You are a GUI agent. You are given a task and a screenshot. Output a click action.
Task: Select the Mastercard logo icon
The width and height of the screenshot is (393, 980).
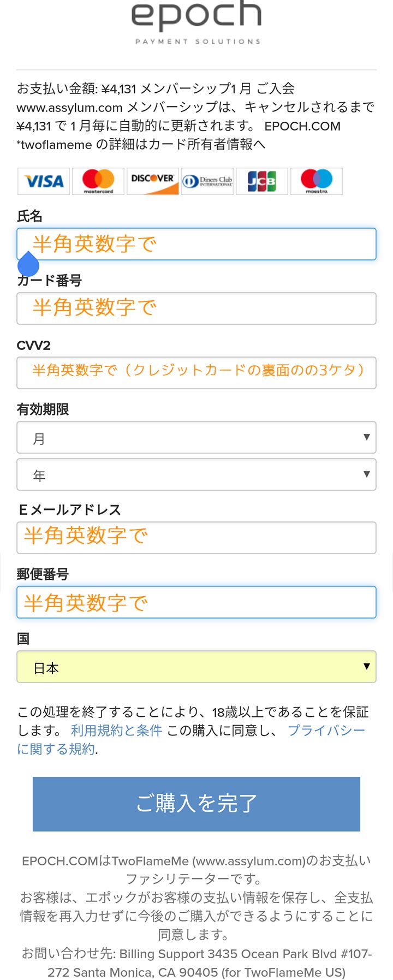[x=98, y=181]
